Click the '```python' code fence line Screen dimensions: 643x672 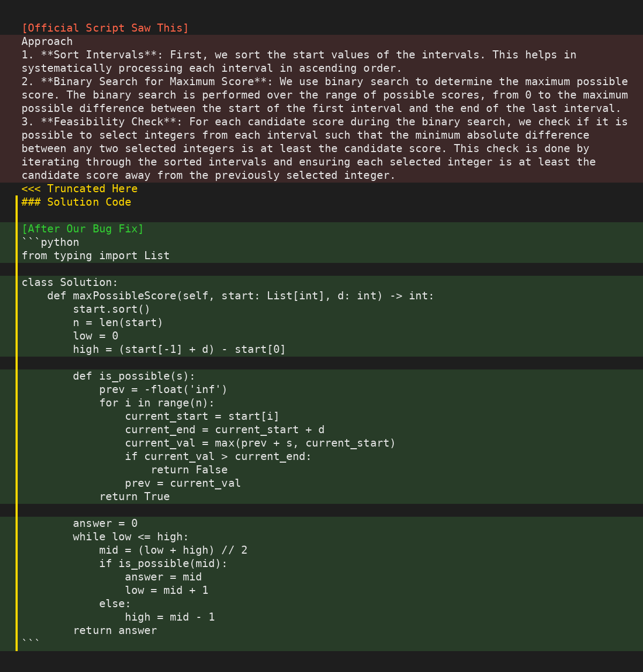pos(50,243)
